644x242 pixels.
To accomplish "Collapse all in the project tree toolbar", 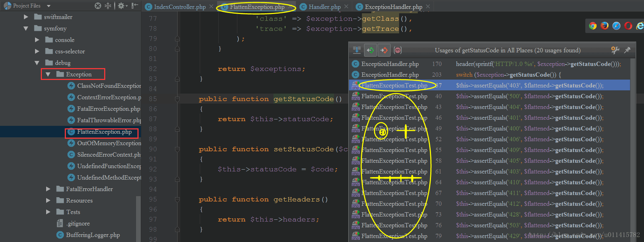I will click(x=108, y=6).
